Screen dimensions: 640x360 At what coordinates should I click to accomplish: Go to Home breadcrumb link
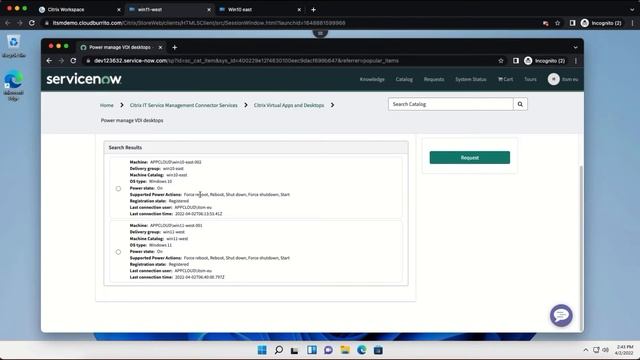coord(107,105)
